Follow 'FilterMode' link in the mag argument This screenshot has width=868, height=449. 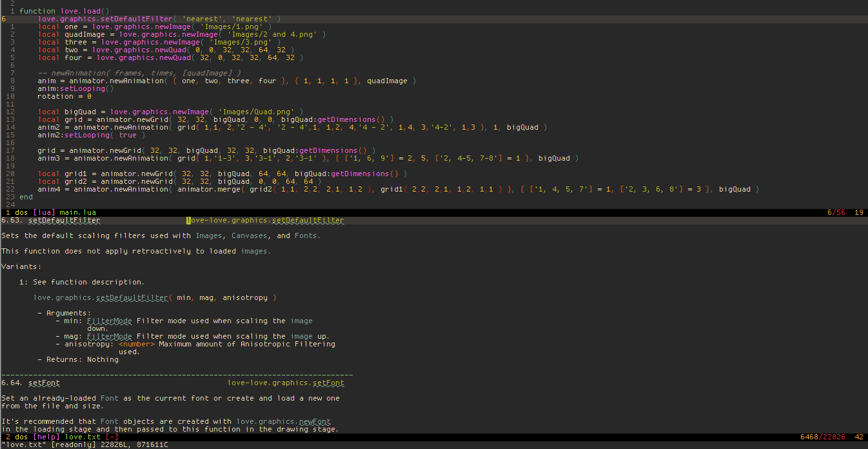(110, 337)
